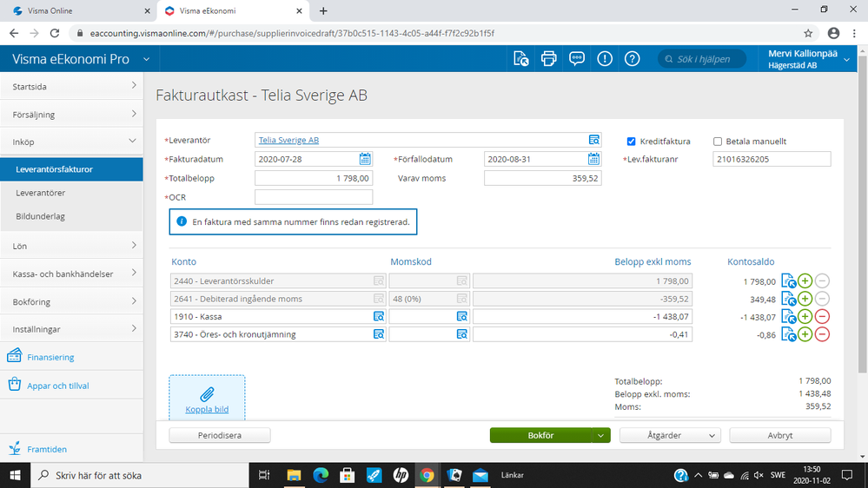
Task: Click the Sök i hjälpen search box
Action: point(702,59)
